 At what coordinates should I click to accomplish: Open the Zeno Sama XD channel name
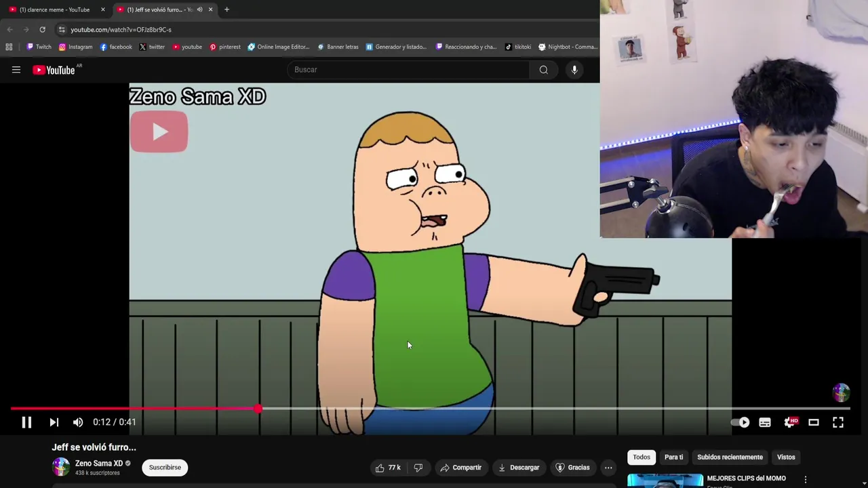[99, 464]
